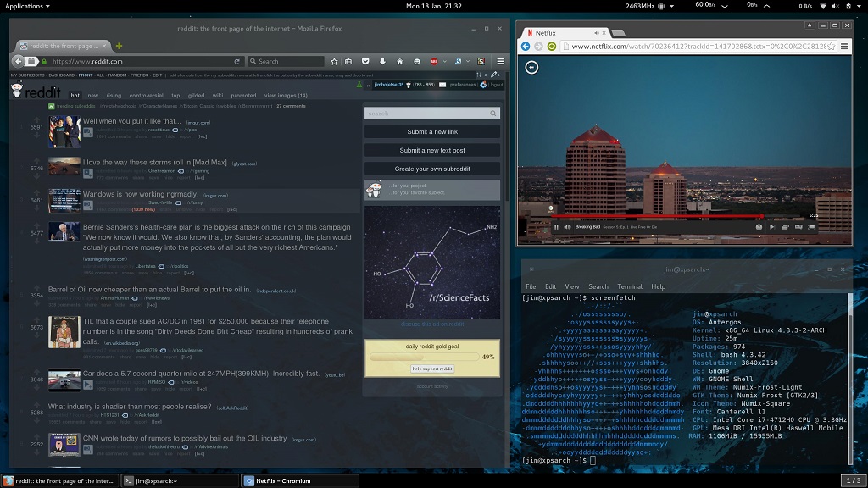Open Applications menu dropdown
868x488 pixels.
pyautogui.click(x=27, y=6)
